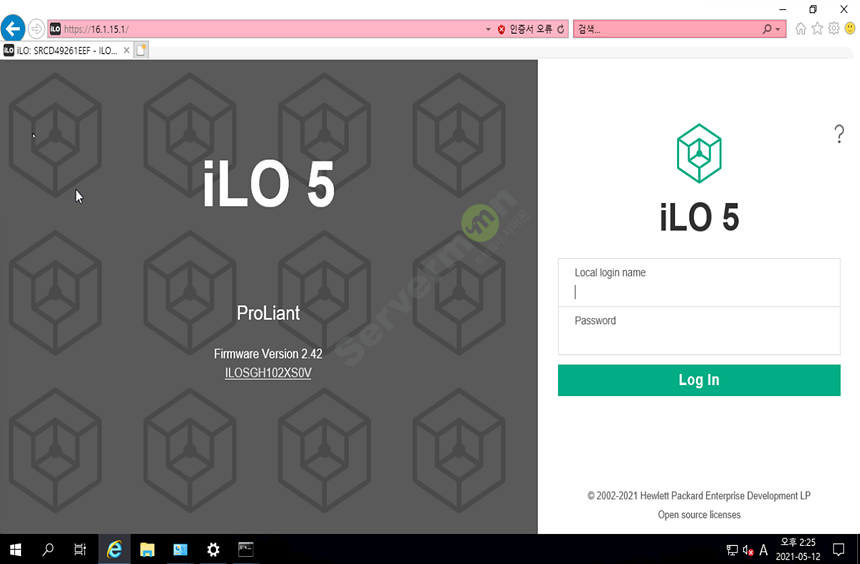Image resolution: width=860 pixels, height=564 pixels.
Task: Open File Explorer from taskbar
Action: tap(147, 549)
